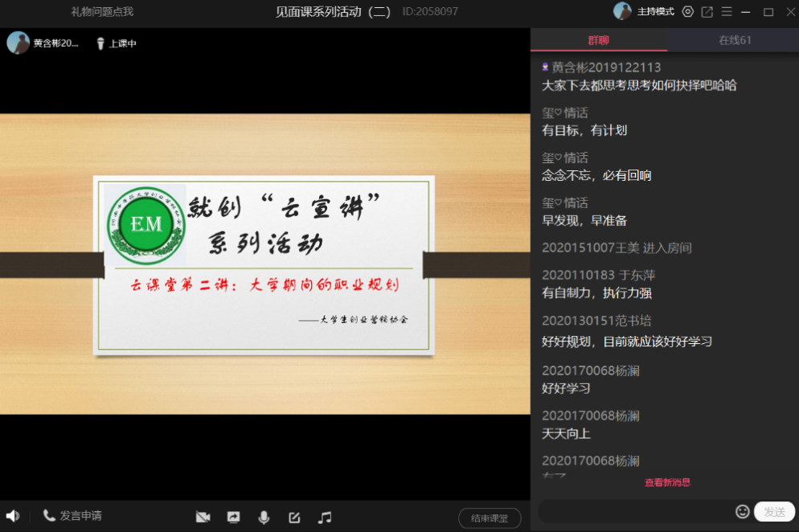Start screen sharing from bottom toolbar
This screenshot has width=799, height=532.
click(x=233, y=518)
